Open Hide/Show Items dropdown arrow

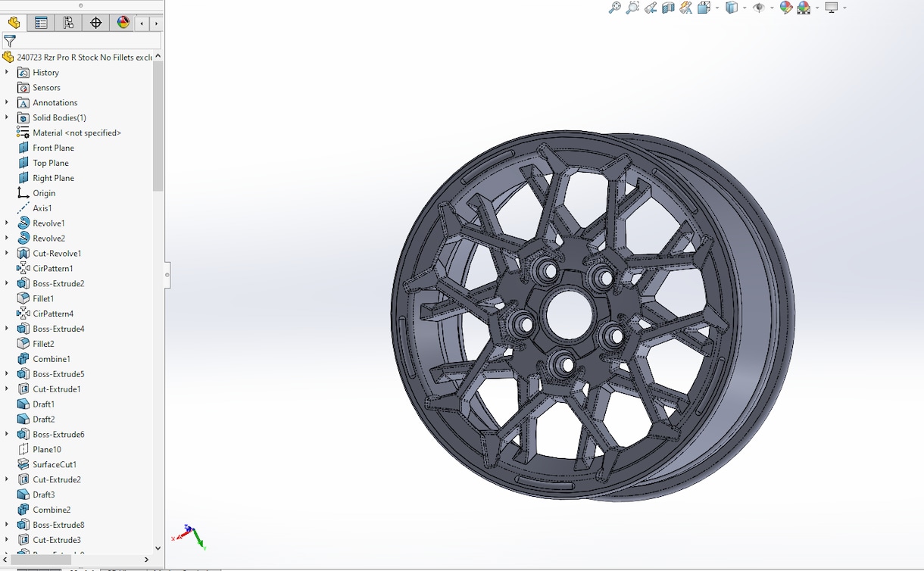tap(772, 8)
